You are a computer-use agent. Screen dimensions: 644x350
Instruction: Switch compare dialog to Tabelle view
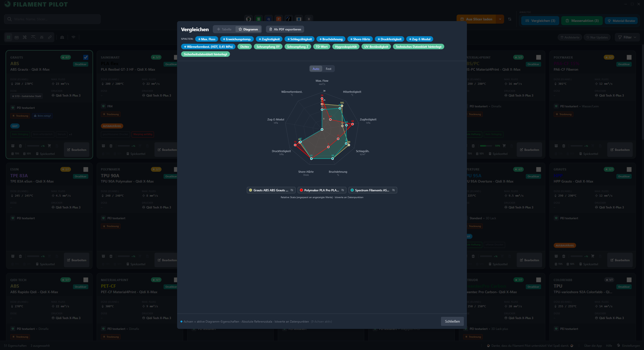click(224, 29)
